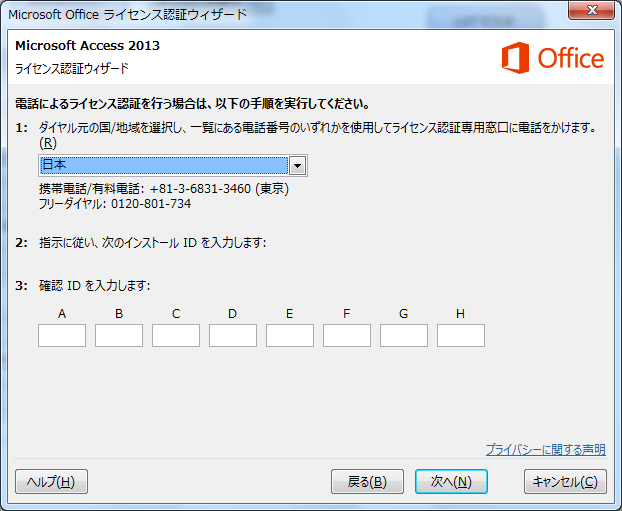The width and height of the screenshot is (622, 511).
Task: Select the 日本 country combo box field
Action: point(163,165)
